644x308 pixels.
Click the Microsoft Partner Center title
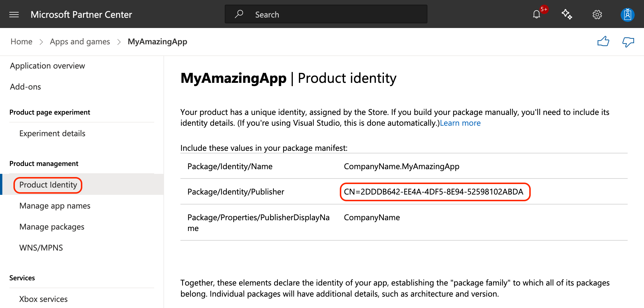point(81,14)
